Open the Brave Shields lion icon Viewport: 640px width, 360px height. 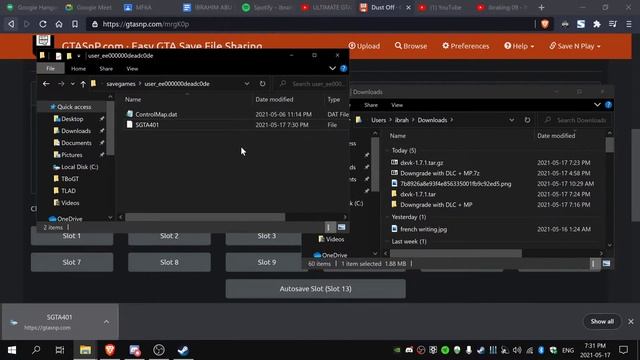click(x=544, y=24)
